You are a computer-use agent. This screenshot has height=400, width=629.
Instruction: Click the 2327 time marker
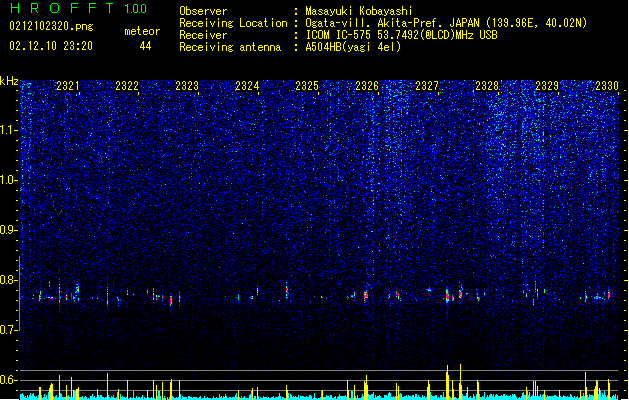[x=427, y=85]
